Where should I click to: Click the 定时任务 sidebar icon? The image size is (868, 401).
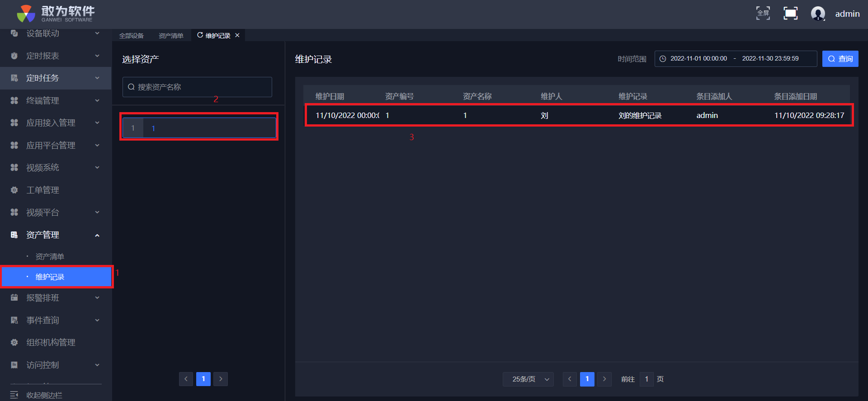click(14, 78)
